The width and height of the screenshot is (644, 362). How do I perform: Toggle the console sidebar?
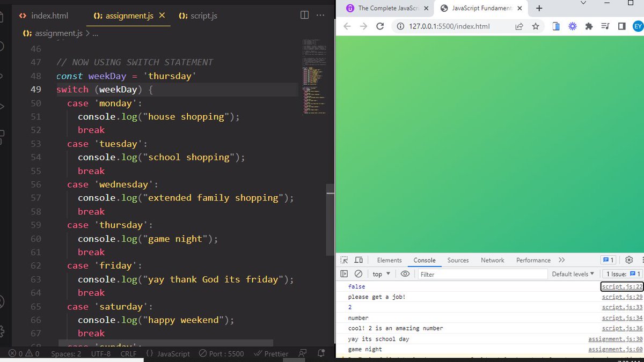pos(344,274)
